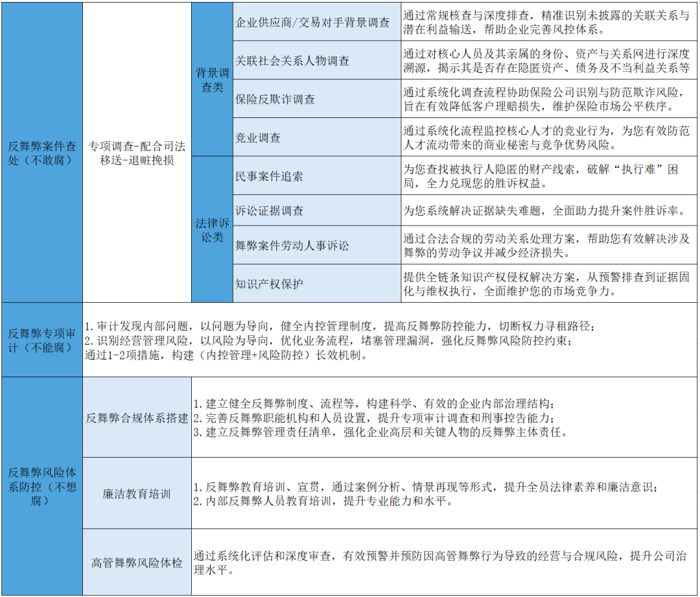Click description about 破解“执行难”困局
700x597 pixels.
549,176
